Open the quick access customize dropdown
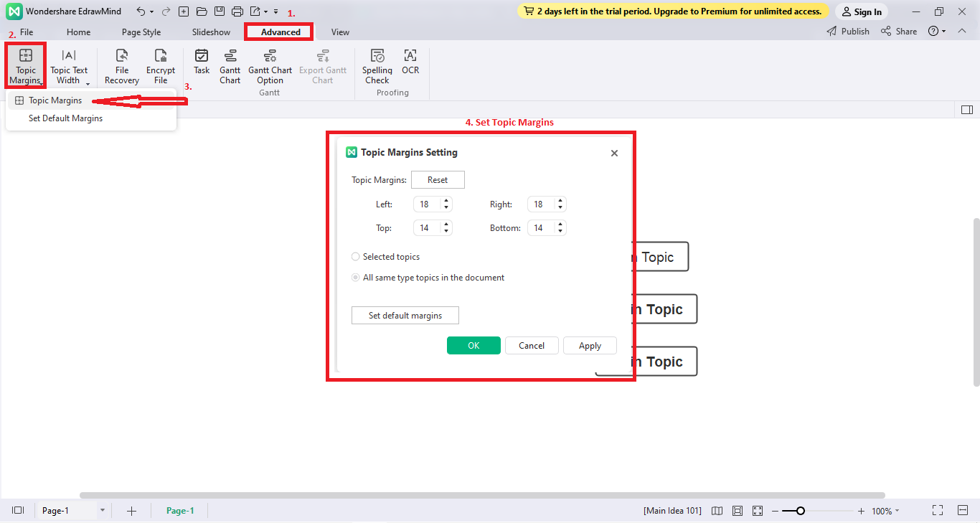 coord(276,12)
